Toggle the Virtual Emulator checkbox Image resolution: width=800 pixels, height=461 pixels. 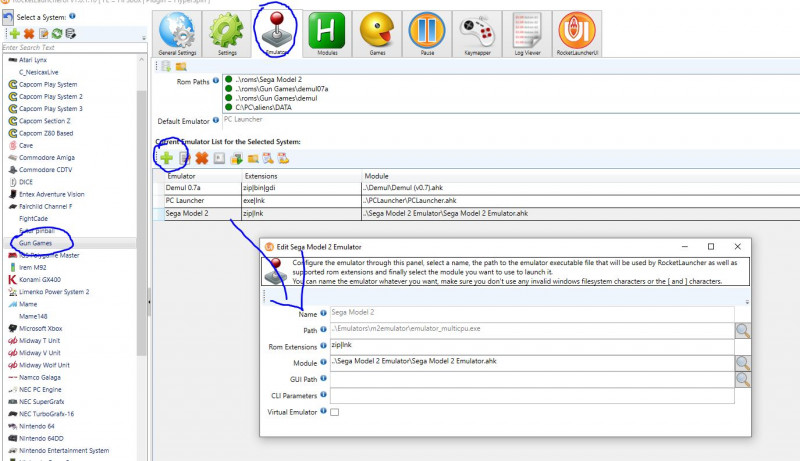335,412
